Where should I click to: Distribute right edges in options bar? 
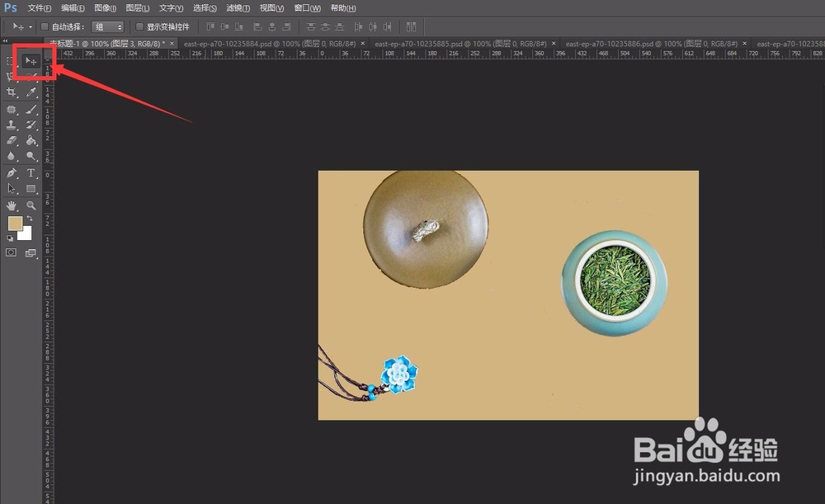387,27
